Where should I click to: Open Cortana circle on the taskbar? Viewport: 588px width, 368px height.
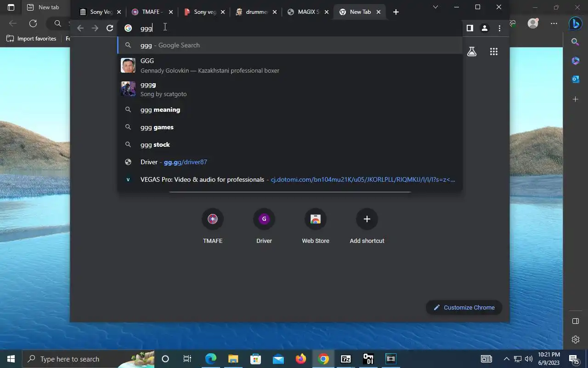pos(165,359)
